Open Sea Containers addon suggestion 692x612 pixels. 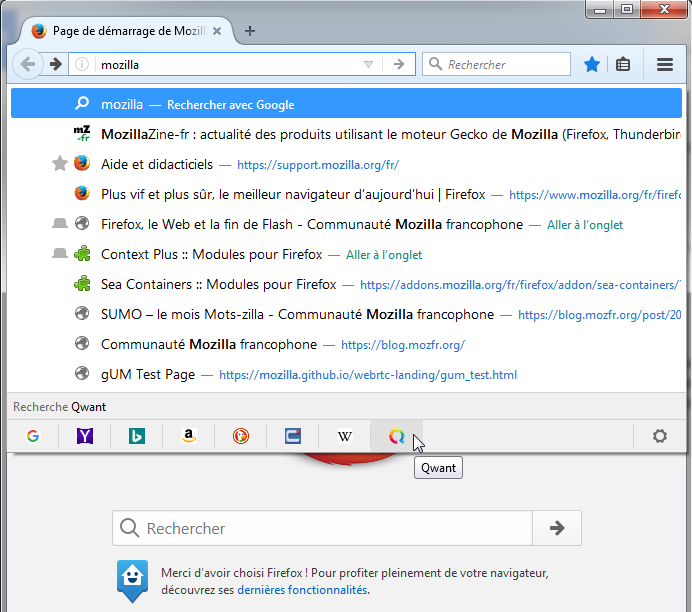(346, 284)
